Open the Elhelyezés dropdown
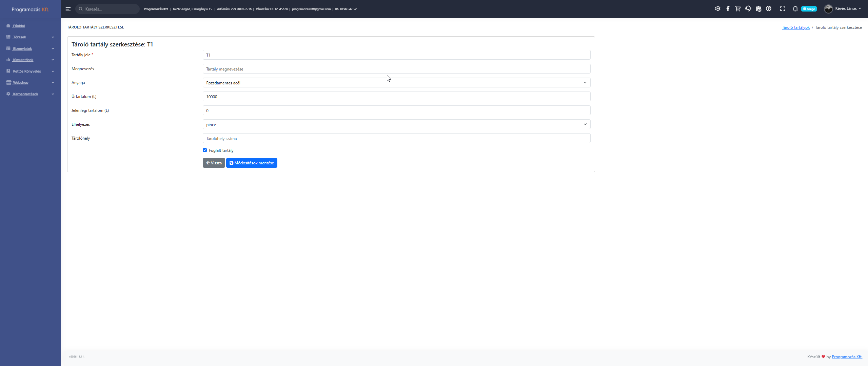 (x=396, y=124)
